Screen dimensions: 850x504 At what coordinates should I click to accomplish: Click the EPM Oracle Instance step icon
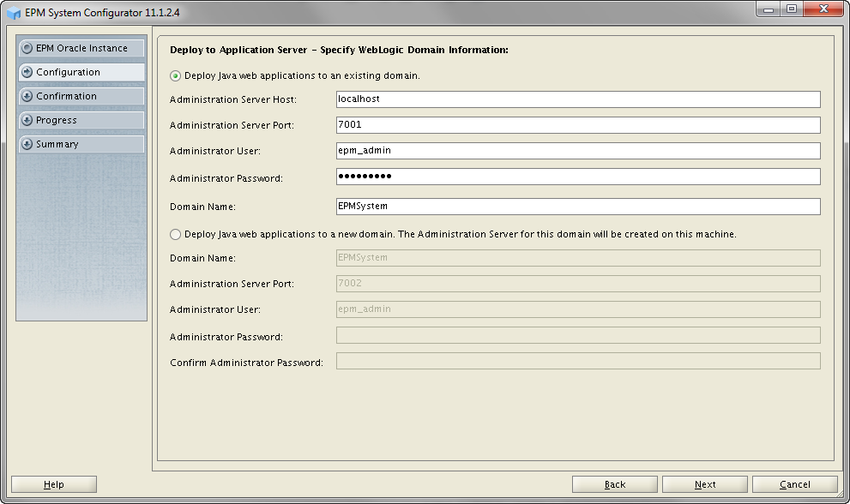click(x=27, y=49)
